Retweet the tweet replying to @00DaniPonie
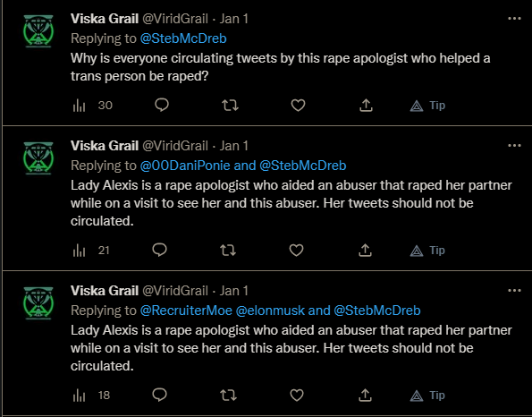Screen dimensions: 532x417 pos(228,251)
